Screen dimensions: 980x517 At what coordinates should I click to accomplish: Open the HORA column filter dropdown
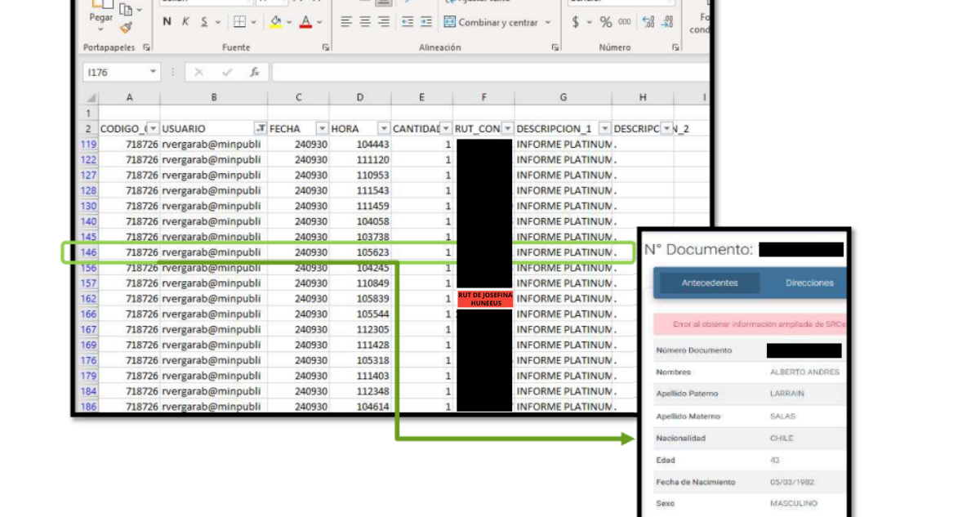tap(384, 129)
